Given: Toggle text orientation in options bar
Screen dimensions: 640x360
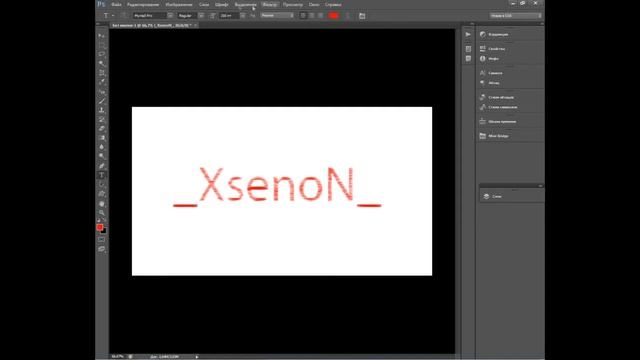Looking at the screenshot, I should (x=123, y=16).
